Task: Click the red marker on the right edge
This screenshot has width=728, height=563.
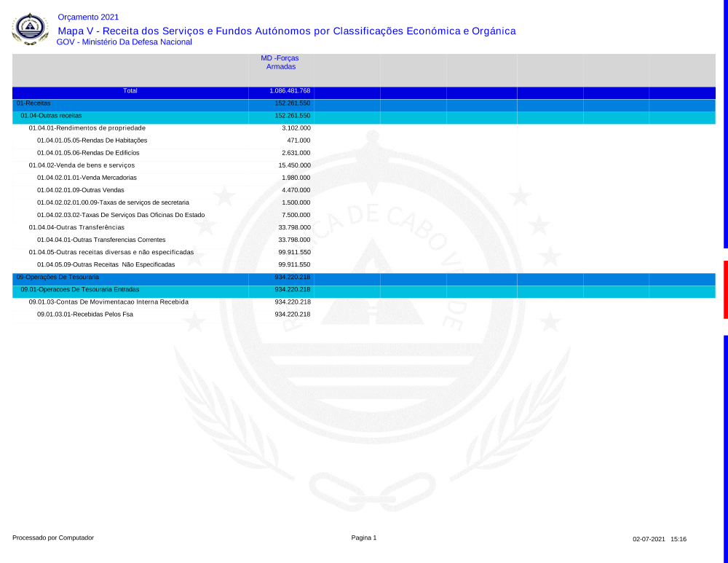Action: tap(725, 289)
